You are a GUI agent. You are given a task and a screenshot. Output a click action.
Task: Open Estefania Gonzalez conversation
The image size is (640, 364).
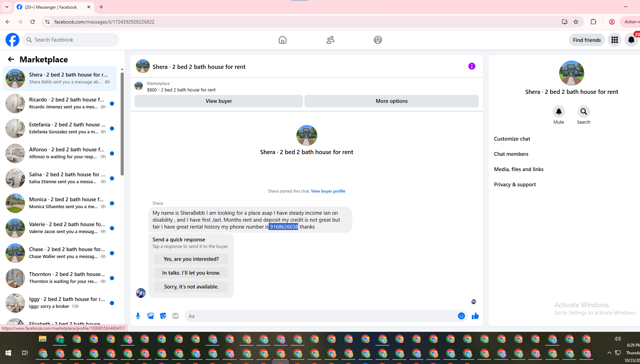[60, 128]
